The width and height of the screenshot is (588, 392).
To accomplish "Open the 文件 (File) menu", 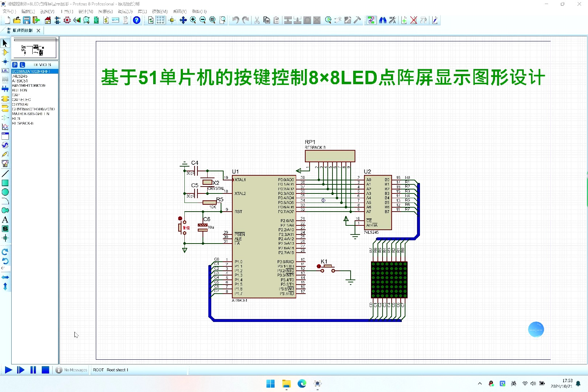I will (x=9, y=12).
